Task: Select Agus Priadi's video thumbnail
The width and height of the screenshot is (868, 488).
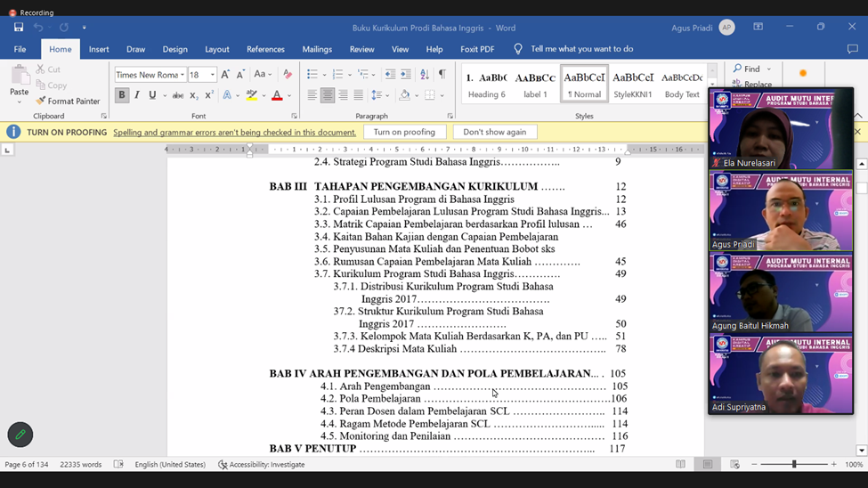Action: coord(781,211)
